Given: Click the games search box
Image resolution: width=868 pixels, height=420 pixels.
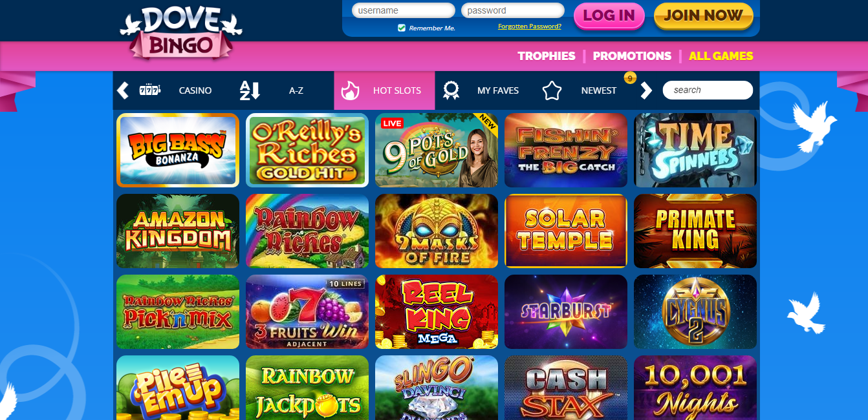Looking at the screenshot, I should click(708, 90).
